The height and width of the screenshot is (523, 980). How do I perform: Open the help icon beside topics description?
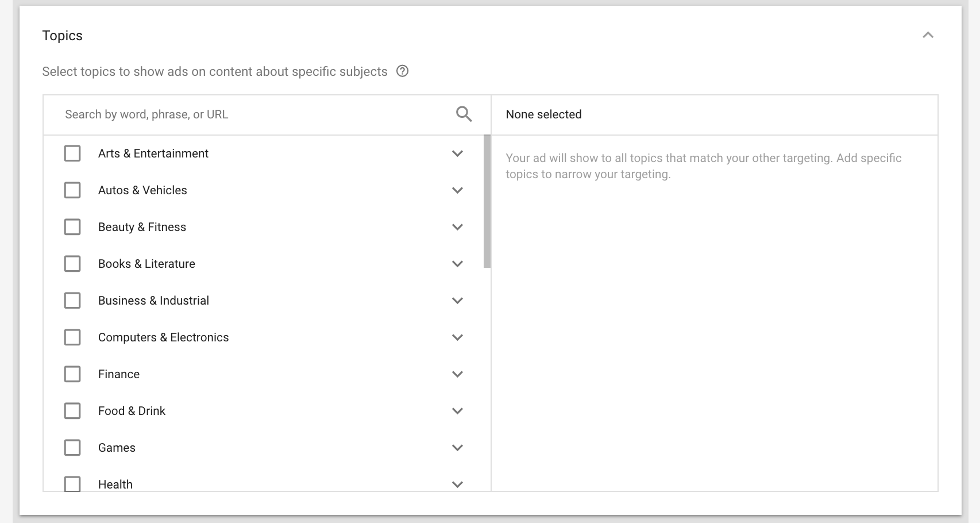point(403,71)
